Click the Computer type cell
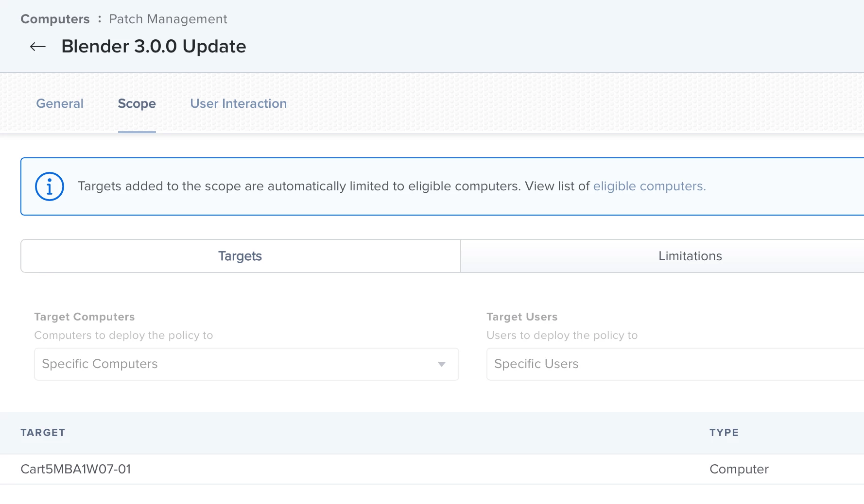Viewport: 864px width, 504px height. pos(739,469)
